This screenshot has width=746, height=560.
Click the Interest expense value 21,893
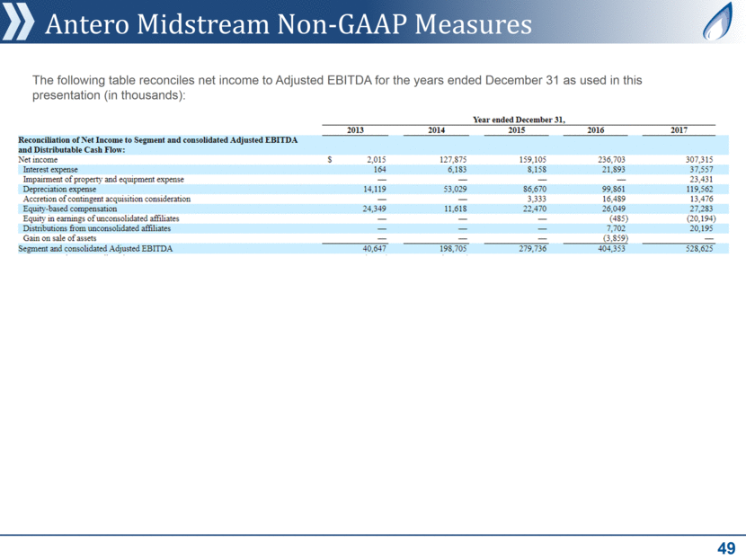tap(614, 169)
